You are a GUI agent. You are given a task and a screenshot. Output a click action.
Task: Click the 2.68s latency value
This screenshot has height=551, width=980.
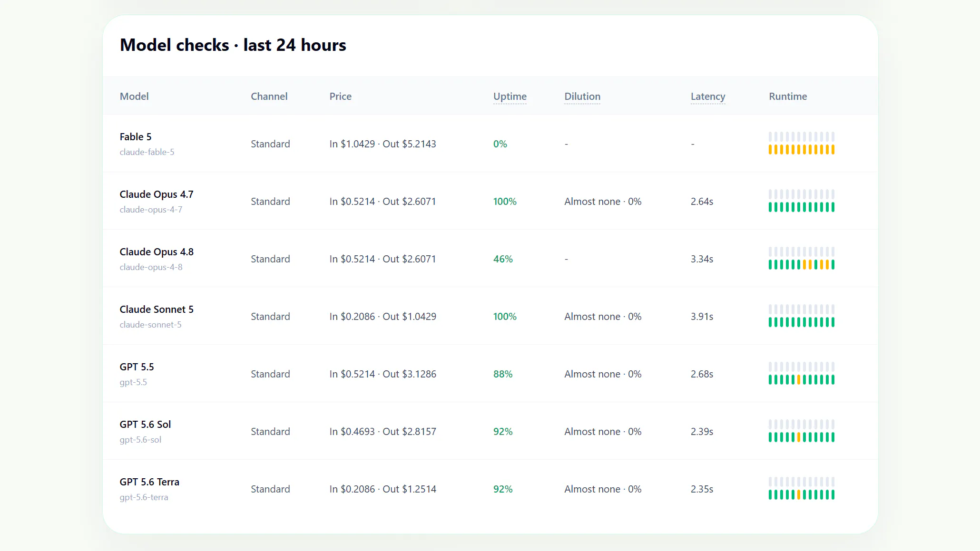(702, 374)
